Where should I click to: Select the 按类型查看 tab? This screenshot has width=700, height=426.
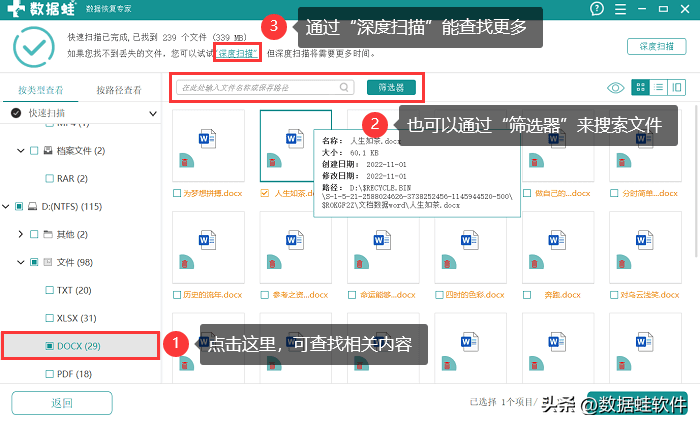39,90
